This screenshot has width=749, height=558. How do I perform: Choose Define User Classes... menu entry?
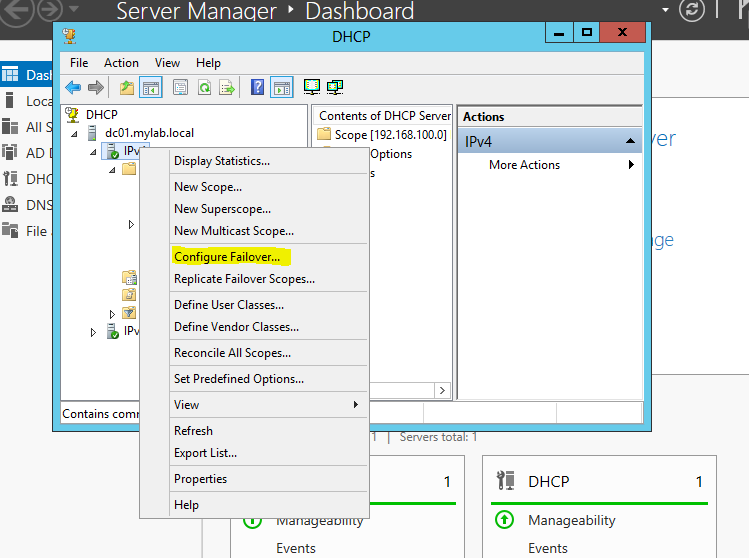point(268,305)
